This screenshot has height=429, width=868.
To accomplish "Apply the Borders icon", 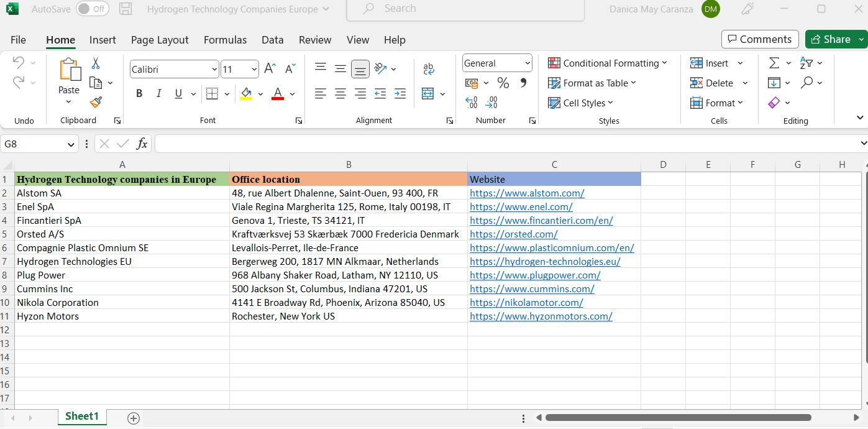I will pos(212,94).
